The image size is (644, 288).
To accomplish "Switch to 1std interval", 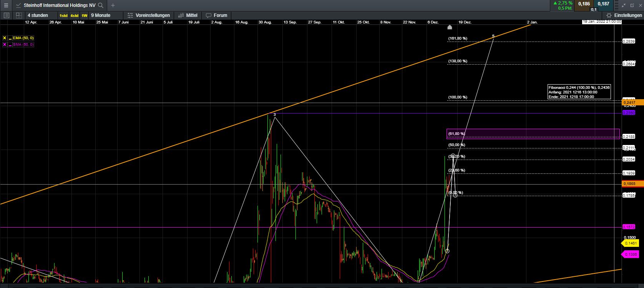I will click(x=63, y=15).
